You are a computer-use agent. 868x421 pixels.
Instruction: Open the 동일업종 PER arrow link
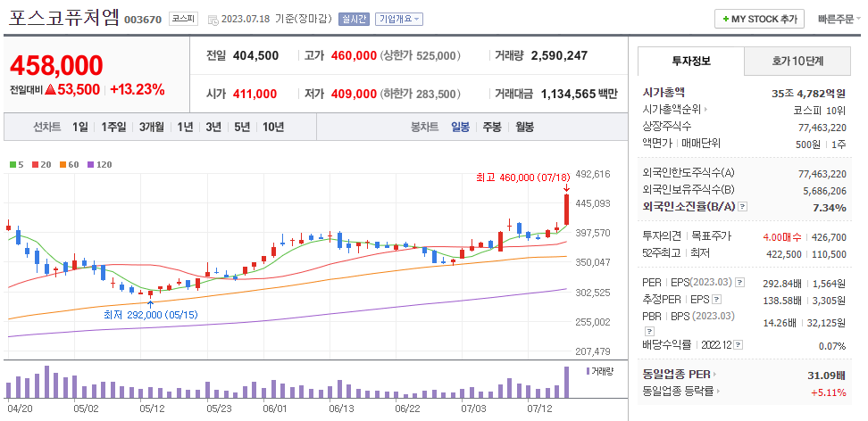pyautogui.click(x=714, y=376)
